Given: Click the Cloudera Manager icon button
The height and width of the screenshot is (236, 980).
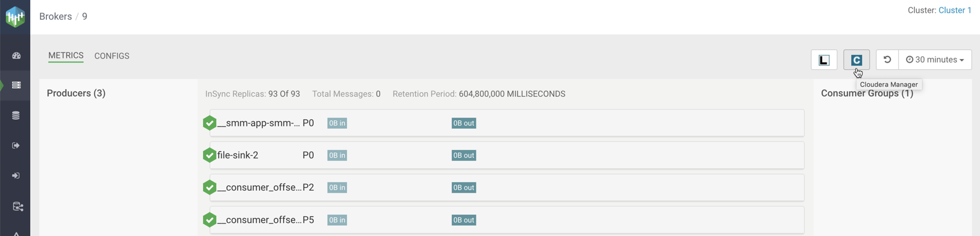Looking at the screenshot, I should click(857, 60).
